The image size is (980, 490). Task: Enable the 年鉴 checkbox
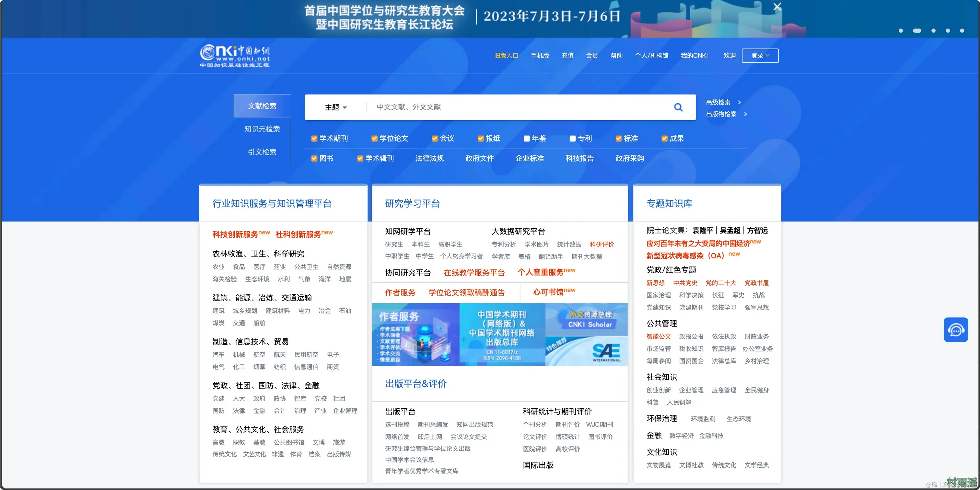(x=527, y=139)
